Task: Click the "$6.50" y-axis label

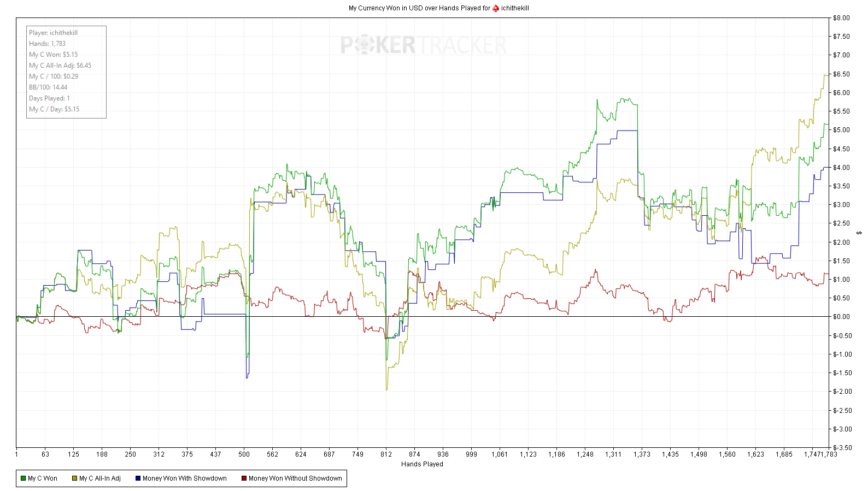Action: coord(841,74)
